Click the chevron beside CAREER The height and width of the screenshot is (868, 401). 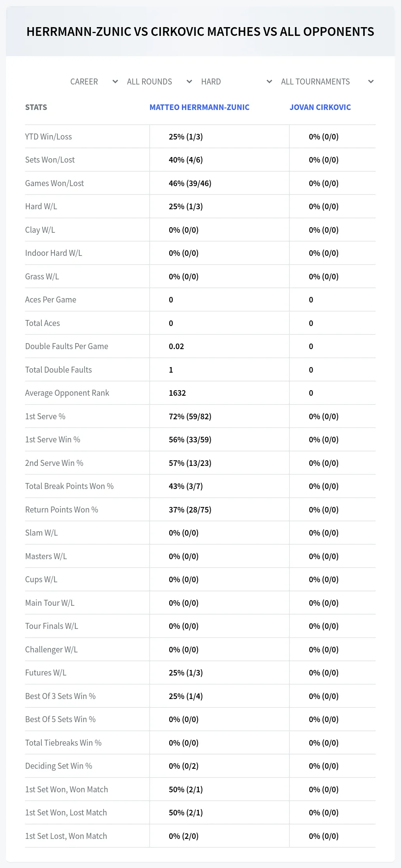click(x=115, y=82)
